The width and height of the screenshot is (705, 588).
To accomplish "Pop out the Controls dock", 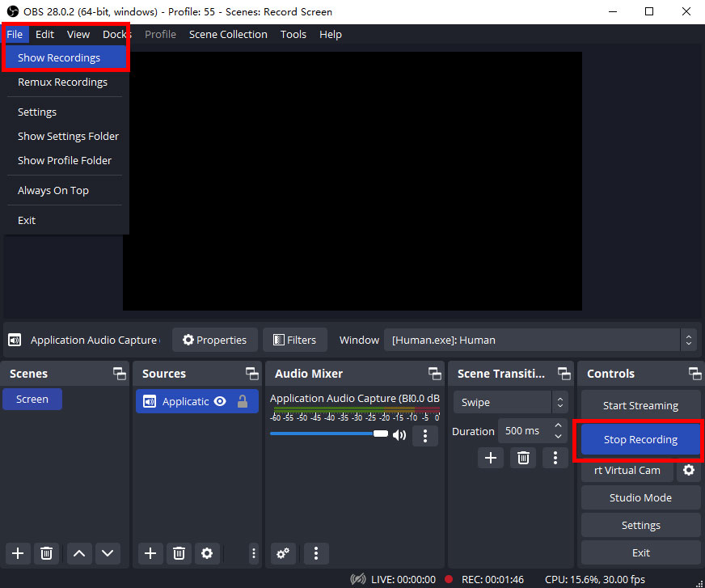I will click(694, 374).
